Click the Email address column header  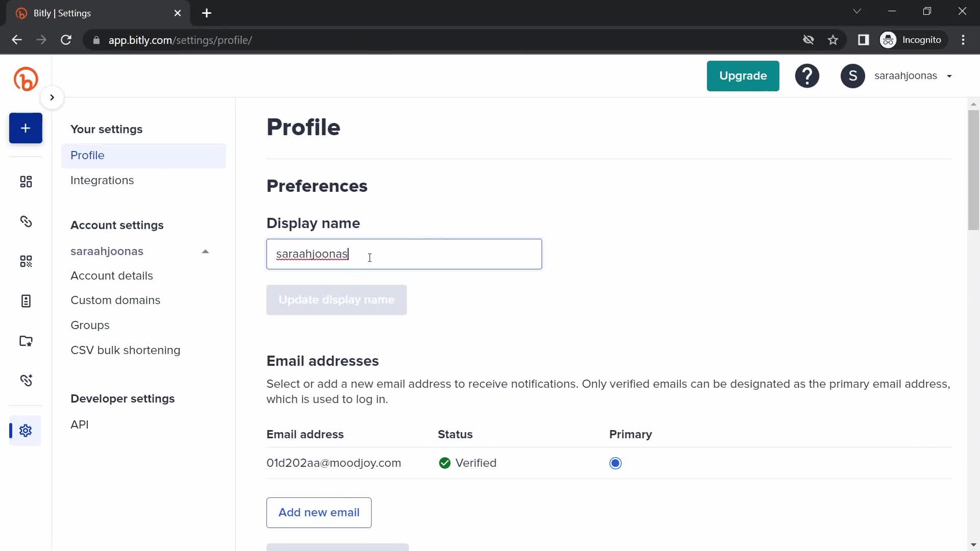click(x=305, y=435)
